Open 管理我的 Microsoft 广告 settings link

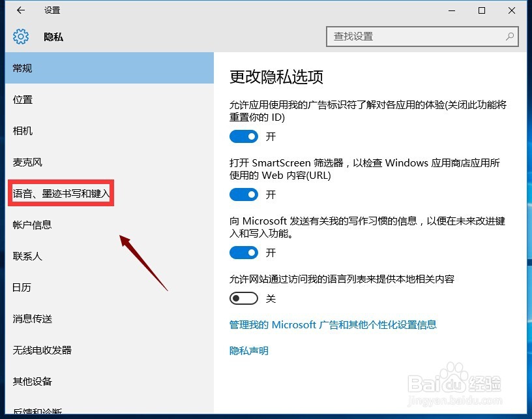click(x=333, y=324)
